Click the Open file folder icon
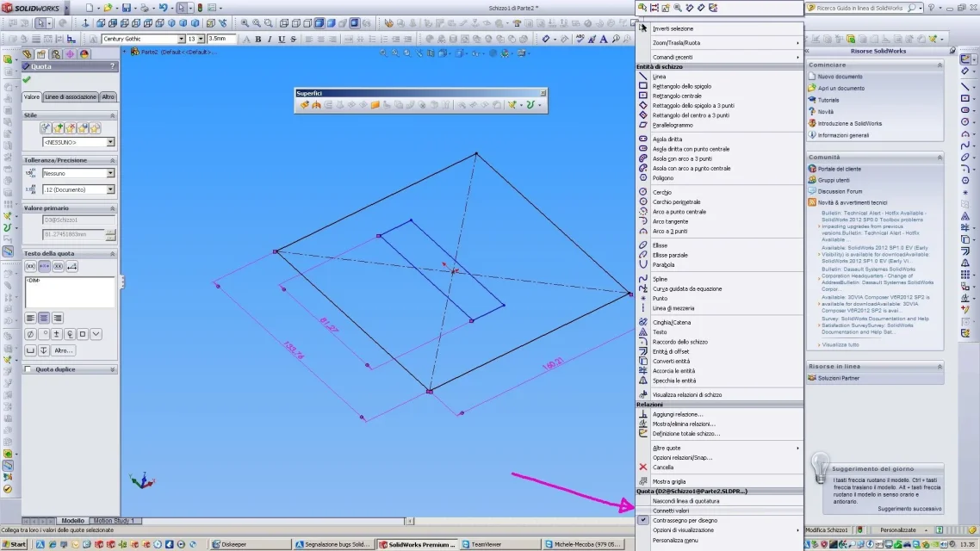Screen dimensions: 980x551 tap(109, 8)
